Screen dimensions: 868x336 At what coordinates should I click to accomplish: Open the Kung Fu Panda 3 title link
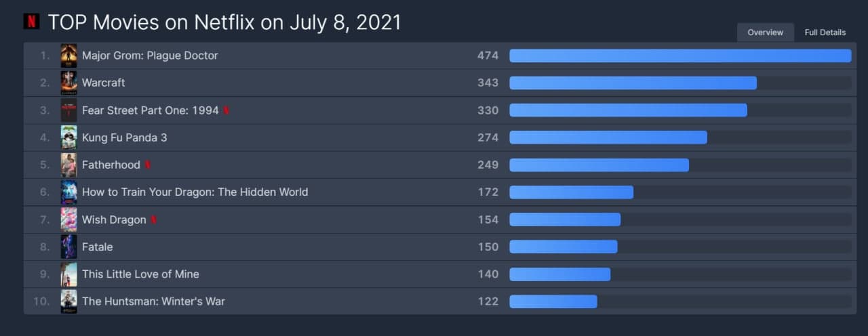tap(124, 138)
